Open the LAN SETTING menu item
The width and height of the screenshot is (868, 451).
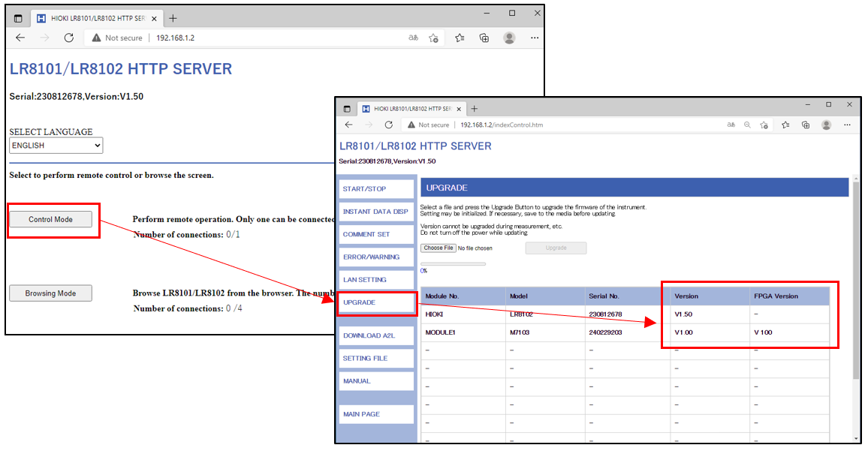pyautogui.click(x=376, y=279)
